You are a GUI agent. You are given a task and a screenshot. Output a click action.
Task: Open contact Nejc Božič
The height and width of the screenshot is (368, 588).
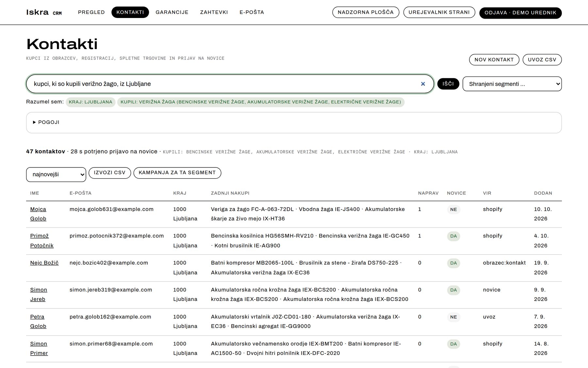pos(44,263)
